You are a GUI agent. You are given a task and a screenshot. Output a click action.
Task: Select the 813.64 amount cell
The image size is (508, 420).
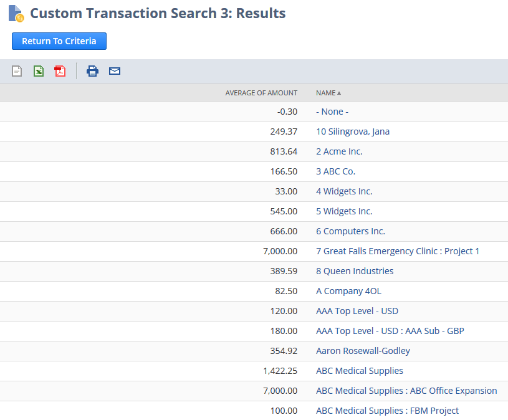click(x=284, y=151)
